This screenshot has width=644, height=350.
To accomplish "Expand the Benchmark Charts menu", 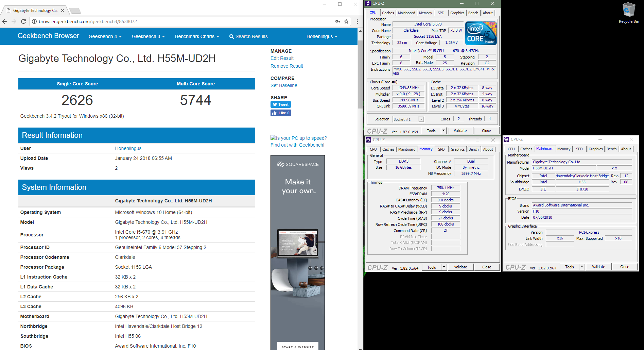I will pyautogui.click(x=197, y=36).
